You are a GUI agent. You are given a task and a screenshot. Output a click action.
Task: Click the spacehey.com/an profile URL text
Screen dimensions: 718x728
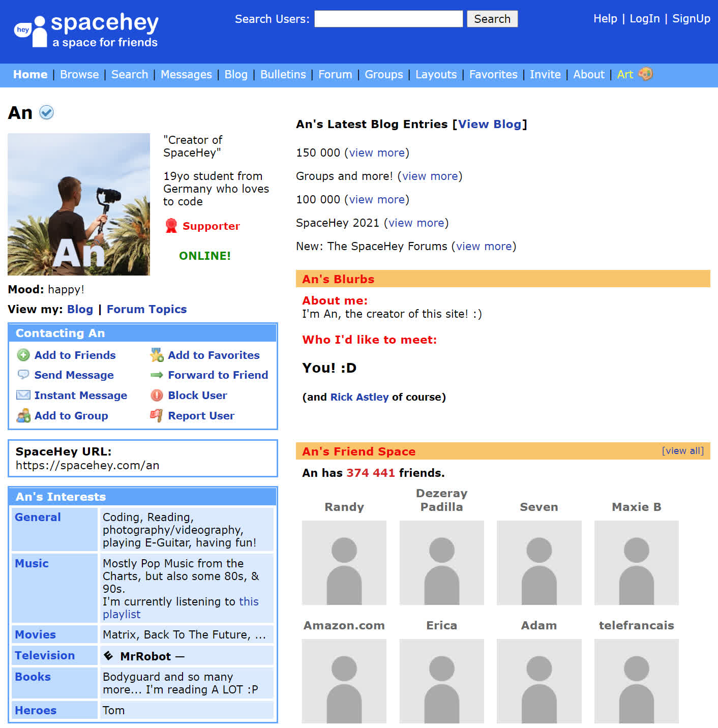(x=87, y=465)
